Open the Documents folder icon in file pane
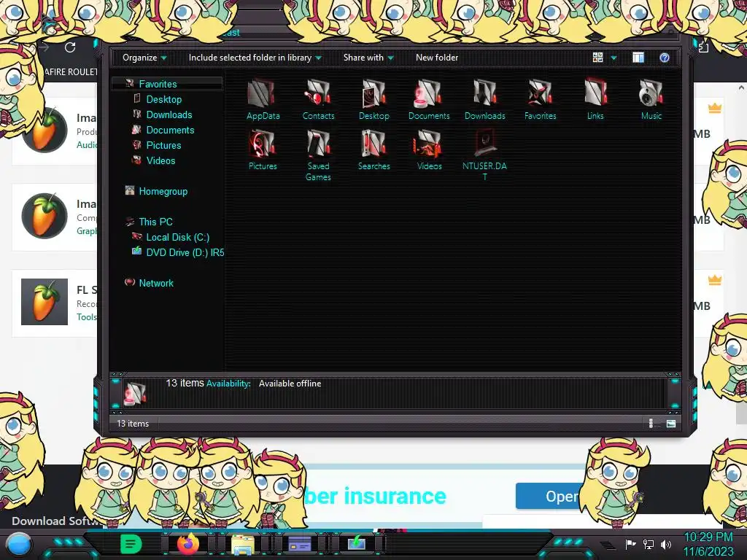 (x=429, y=99)
